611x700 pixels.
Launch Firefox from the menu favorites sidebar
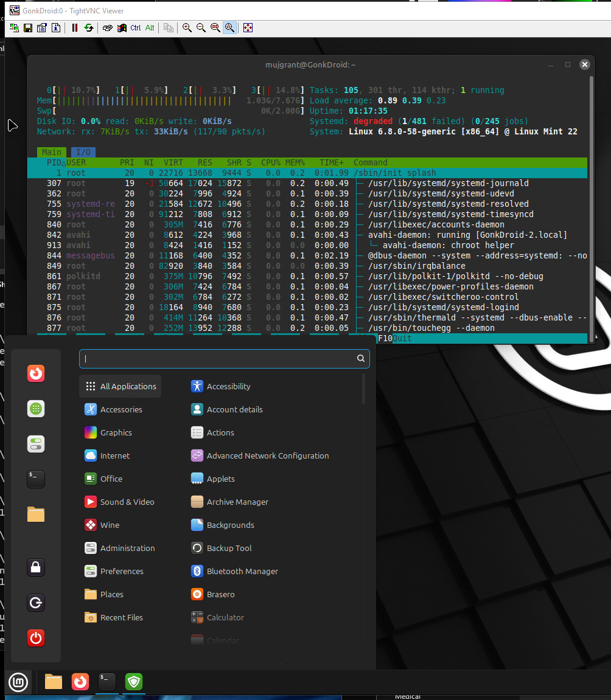(x=36, y=373)
